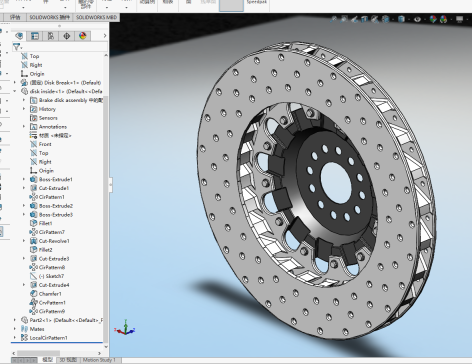Switch to the 模型 bottom tab
The width and height of the screenshot is (472, 364).
(x=47, y=360)
